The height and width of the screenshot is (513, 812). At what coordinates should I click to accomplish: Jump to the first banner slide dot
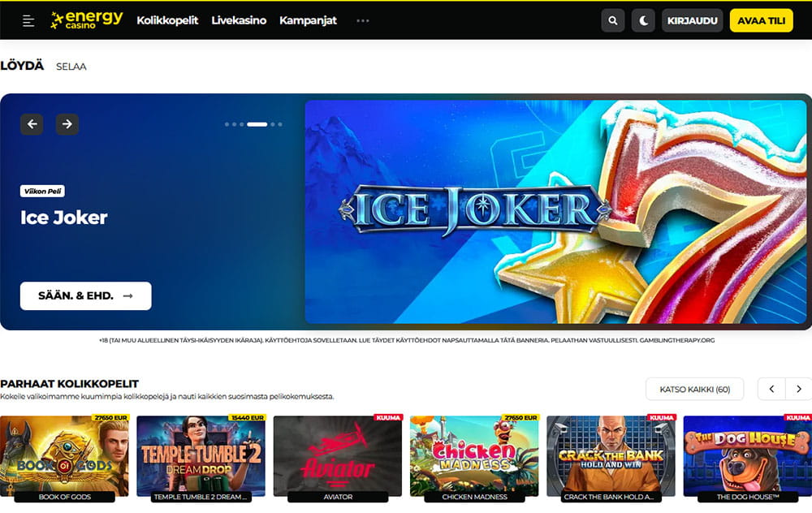pos(227,124)
